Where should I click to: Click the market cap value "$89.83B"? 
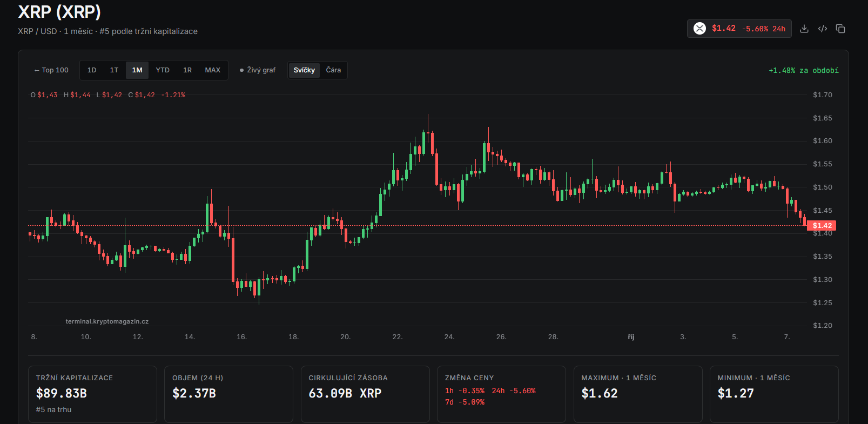coord(62,393)
